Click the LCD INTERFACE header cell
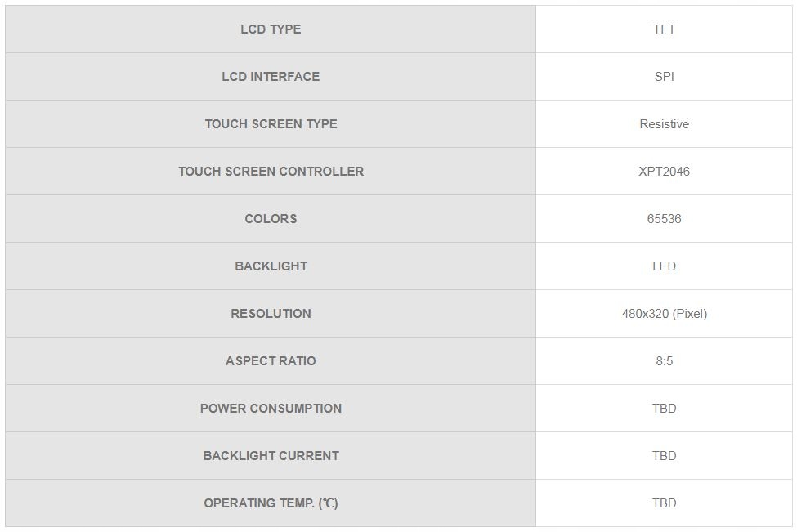Viewport: 797px width, 532px height. click(x=271, y=77)
